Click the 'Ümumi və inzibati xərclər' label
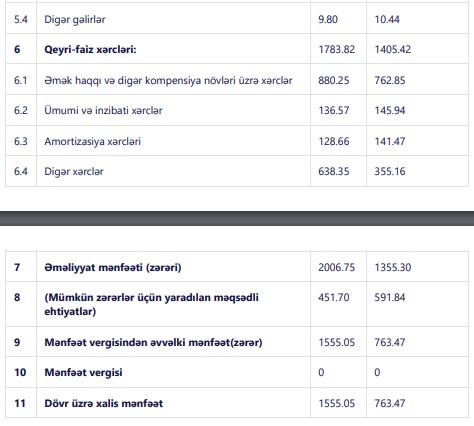 click(x=103, y=110)
